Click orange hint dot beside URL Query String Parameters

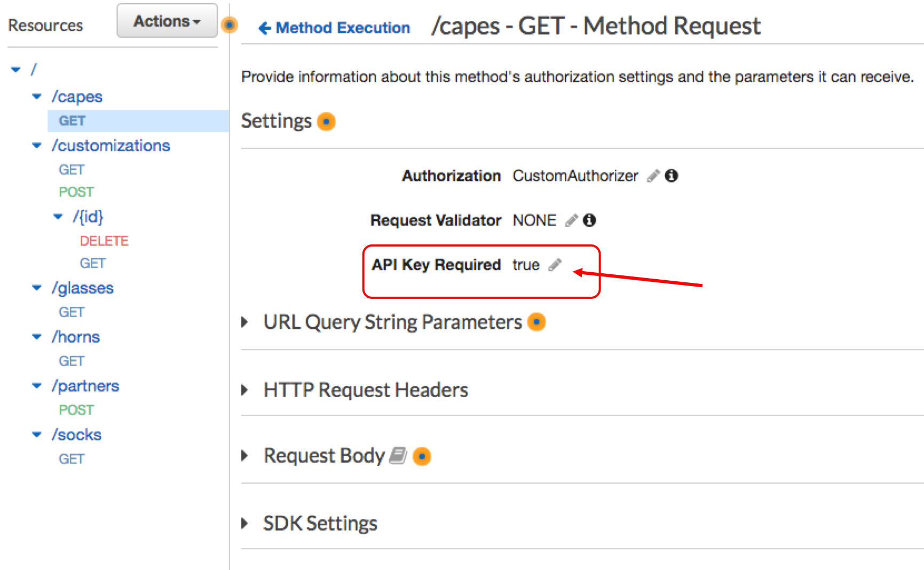pyautogui.click(x=536, y=322)
